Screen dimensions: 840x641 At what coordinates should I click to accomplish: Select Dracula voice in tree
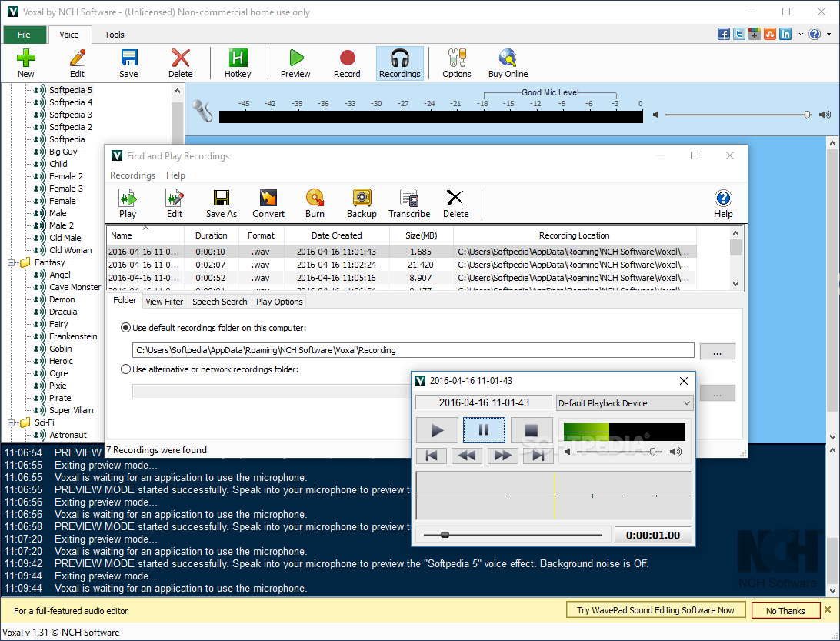pos(63,312)
